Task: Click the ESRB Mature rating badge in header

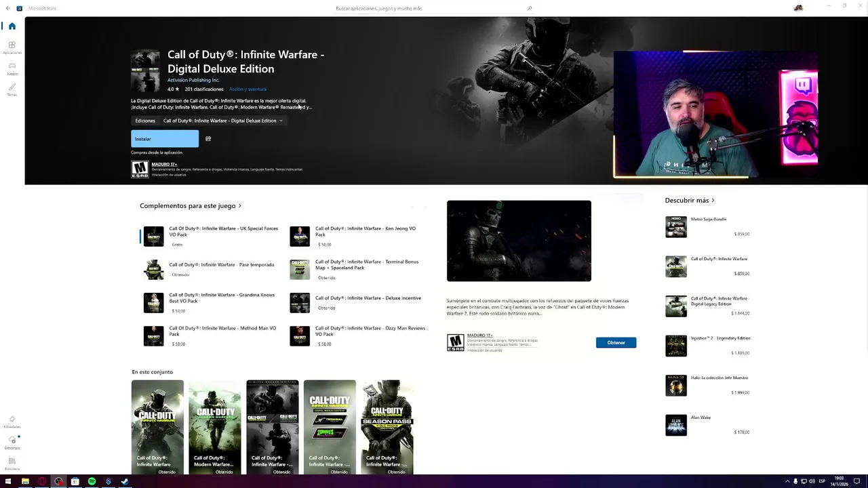Action: (140, 169)
